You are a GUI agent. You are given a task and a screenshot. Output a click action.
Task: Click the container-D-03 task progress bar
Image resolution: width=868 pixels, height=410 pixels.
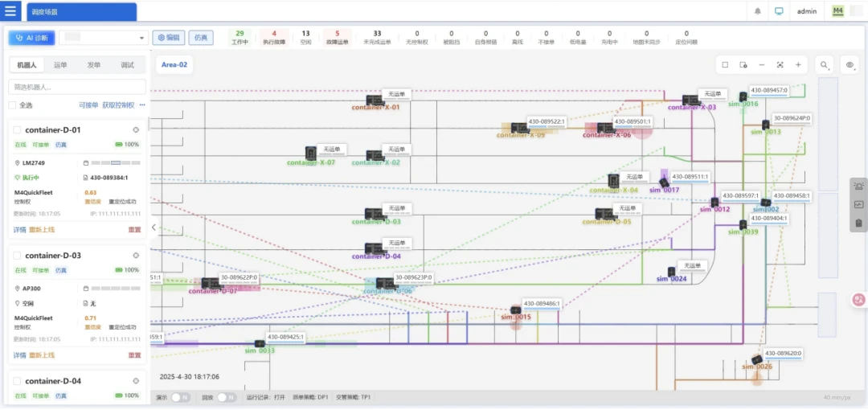[x=116, y=289]
